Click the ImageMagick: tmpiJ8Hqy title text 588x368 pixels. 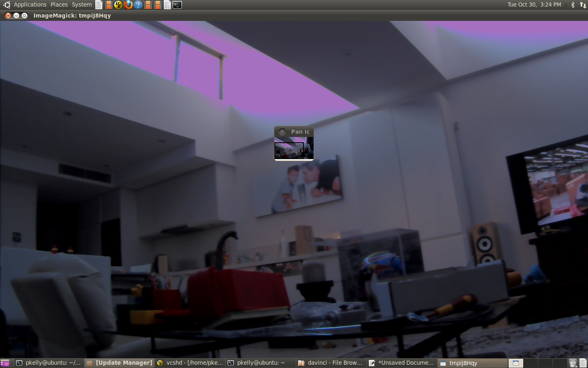coord(72,16)
